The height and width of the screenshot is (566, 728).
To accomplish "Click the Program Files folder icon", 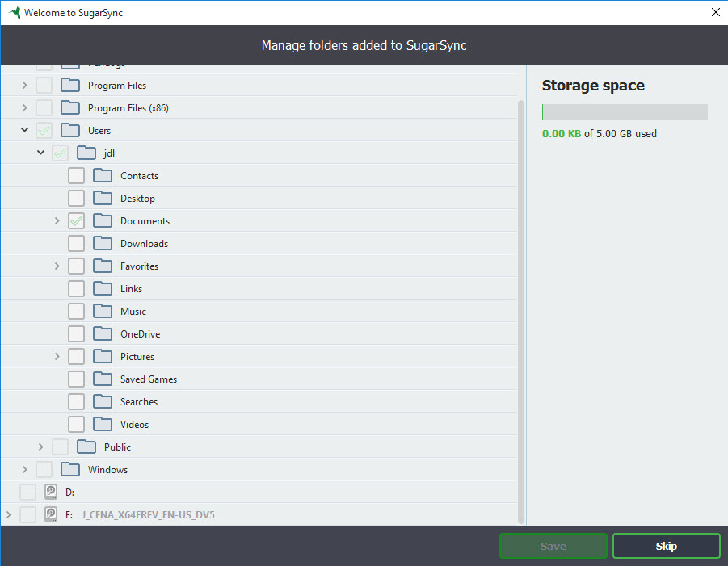I will (70, 86).
